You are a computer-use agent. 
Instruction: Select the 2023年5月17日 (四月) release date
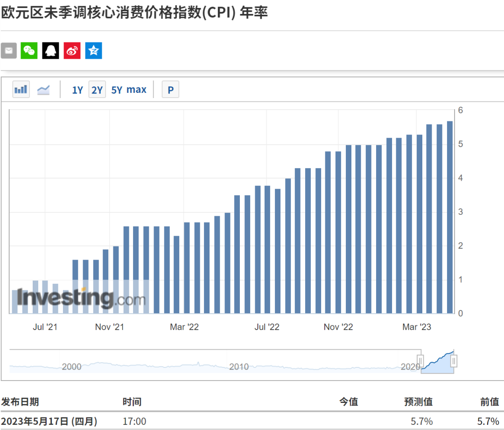point(49,421)
